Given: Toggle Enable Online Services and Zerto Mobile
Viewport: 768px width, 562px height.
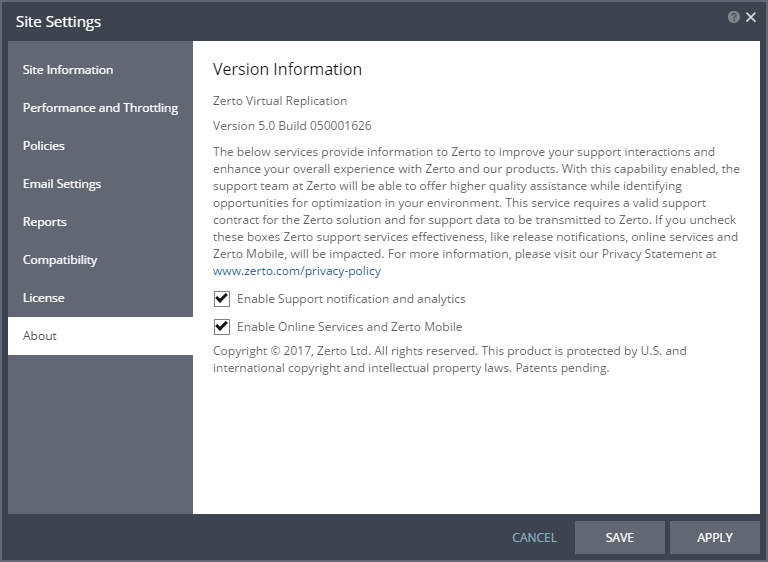Looking at the screenshot, I should point(222,327).
